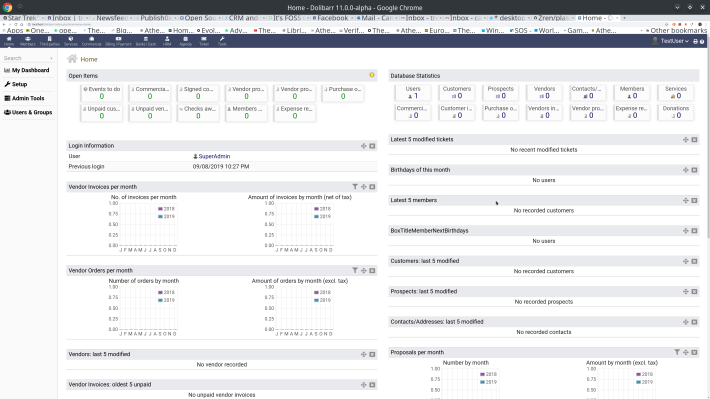The height and width of the screenshot is (399, 710).
Task: Click the move handle on Birthdays of this month
Action: (686, 170)
